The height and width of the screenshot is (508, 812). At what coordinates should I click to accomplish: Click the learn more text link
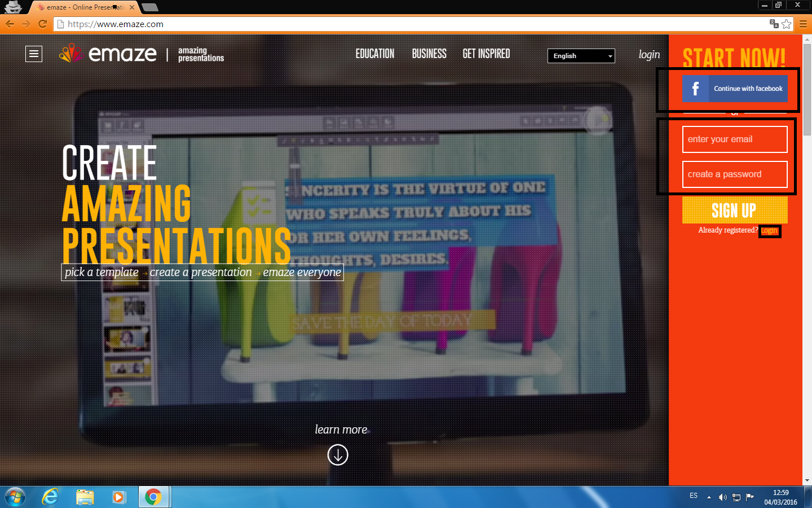341,430
